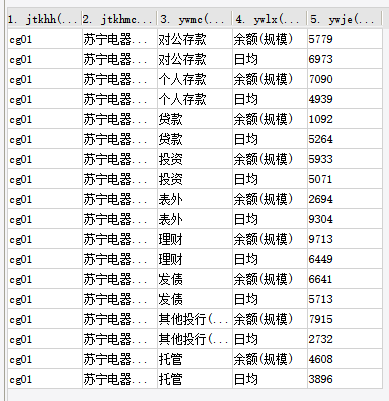Select the 理财 cell in the 9713 row
Screen dimensions: 389x401
194,239
